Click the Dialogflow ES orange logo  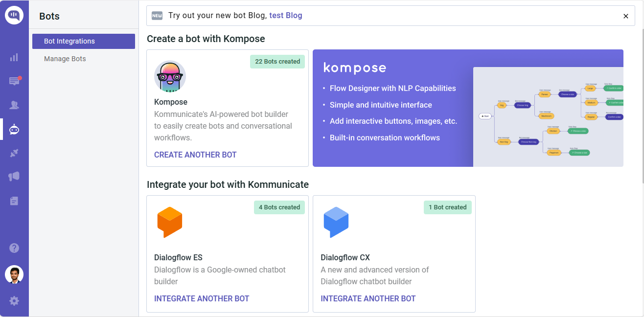coord(170,223)
